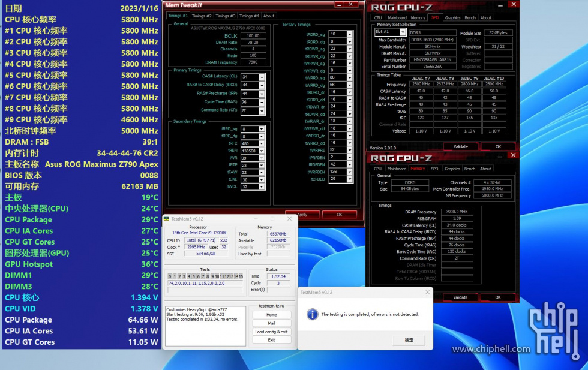Image resolution: width=588 pixels, height=370 pixels.
Task: Click the Mail button in TestMem5
Action: pyautogui.click(x=271, y=323)
